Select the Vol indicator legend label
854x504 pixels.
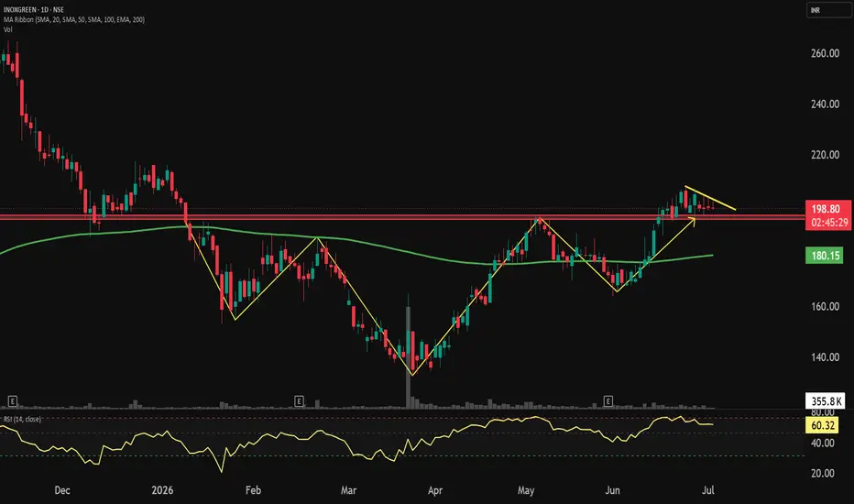click(x=8, y=29)
